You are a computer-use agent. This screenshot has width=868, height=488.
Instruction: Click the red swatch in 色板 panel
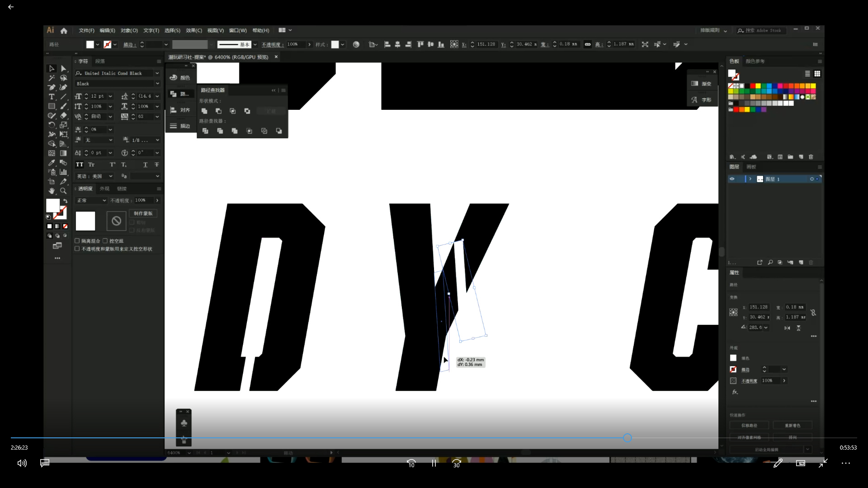click(753, 86)
